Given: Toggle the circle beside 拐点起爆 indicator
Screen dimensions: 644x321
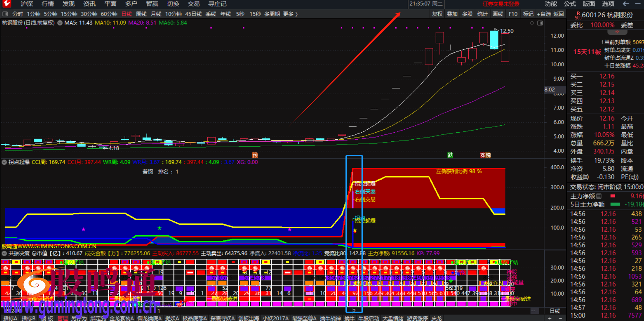Looking at the screenshot, I should [4, 162].
